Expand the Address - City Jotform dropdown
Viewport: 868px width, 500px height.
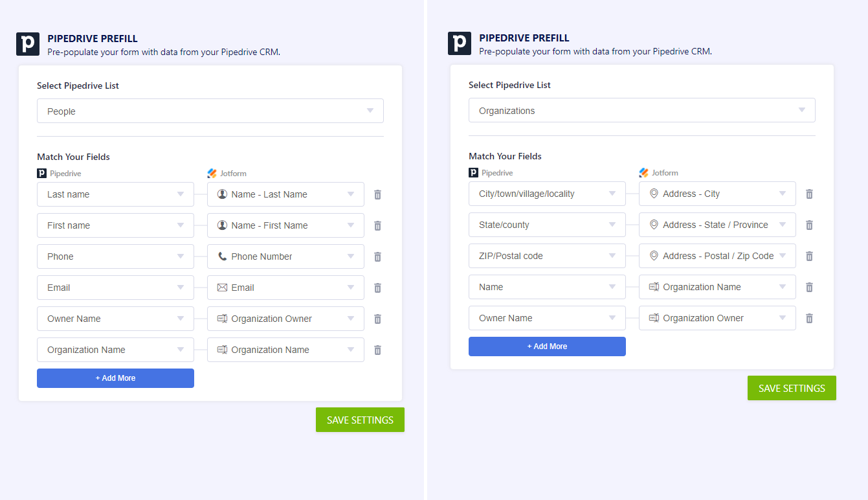(x=717, y=194)
